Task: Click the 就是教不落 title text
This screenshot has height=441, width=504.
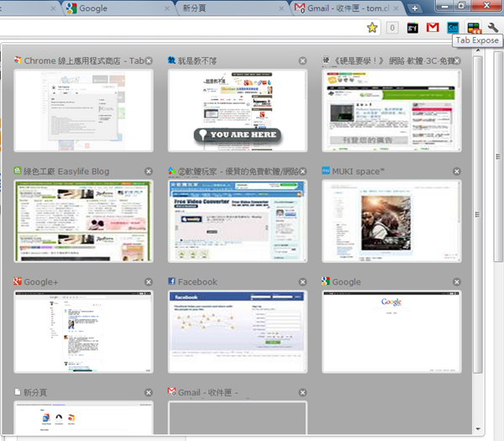Action: tap(197, 60)
